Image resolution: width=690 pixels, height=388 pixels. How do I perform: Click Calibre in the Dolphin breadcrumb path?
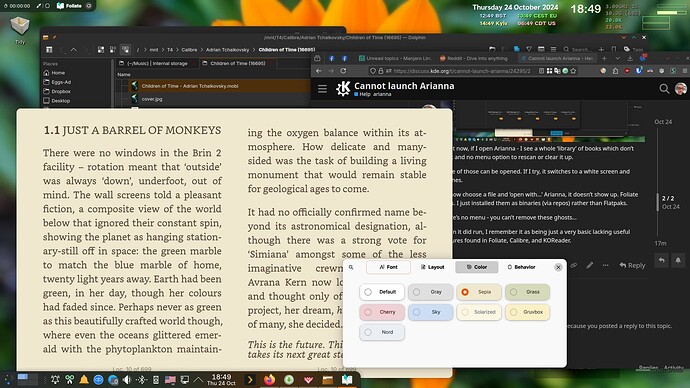pyautogui.click(x=189, y=50)
